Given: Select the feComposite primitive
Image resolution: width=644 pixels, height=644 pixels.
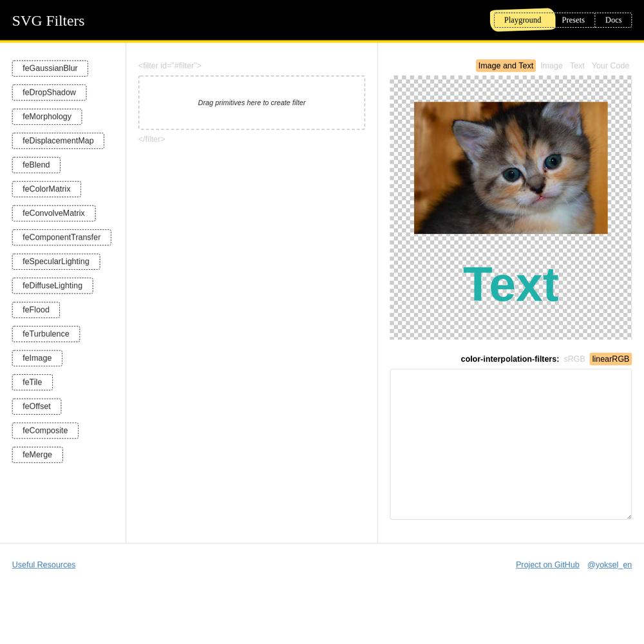Looking at the screenshot, I should (45, 430).
